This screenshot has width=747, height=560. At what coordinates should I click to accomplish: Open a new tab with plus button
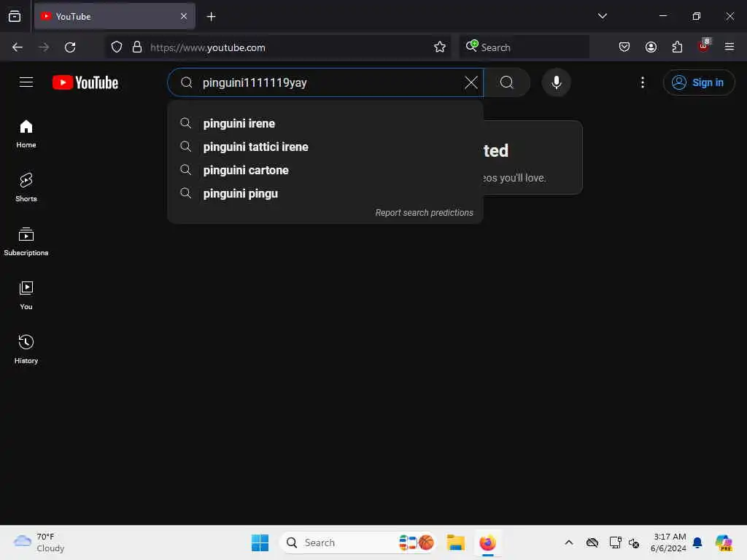pos(211,17)
